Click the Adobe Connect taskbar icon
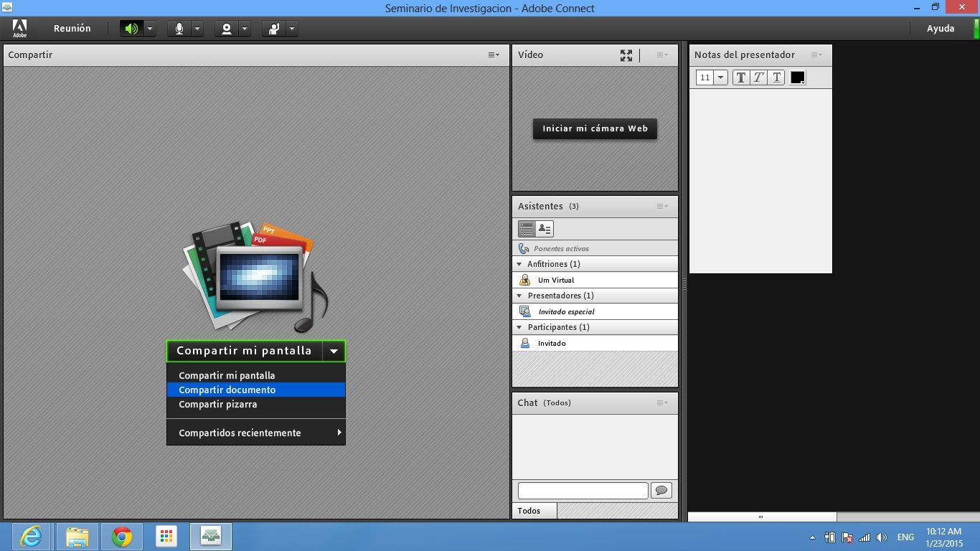This screenshot has width=980, height=551. click(211, 537)
